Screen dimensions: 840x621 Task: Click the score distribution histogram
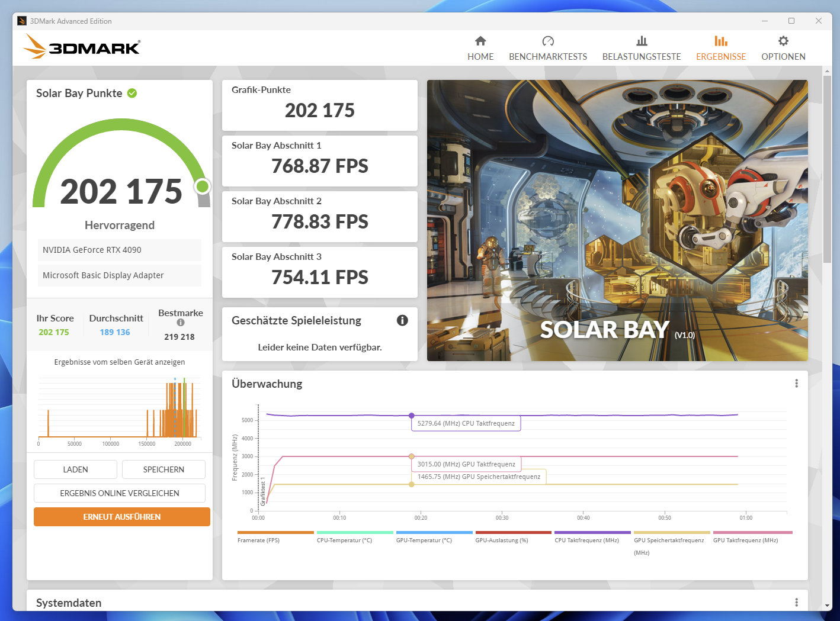pyautogui.click(x=120, y=411)
